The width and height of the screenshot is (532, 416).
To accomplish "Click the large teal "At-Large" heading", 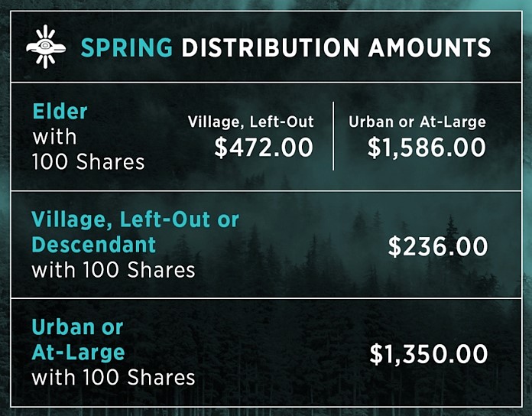I will [x=78, y=353].
